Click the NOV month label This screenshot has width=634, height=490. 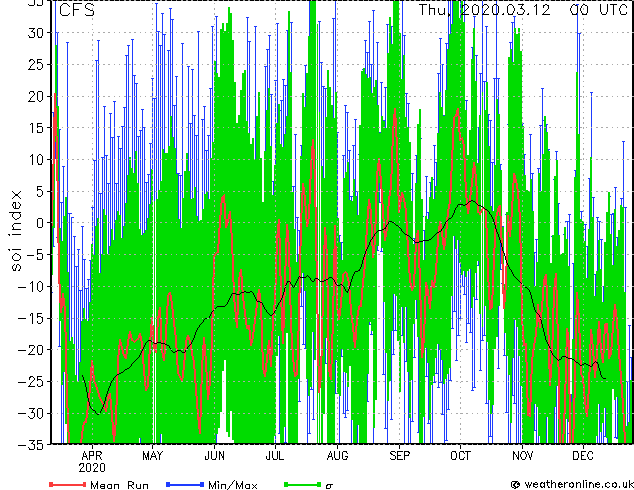[522, 456]
